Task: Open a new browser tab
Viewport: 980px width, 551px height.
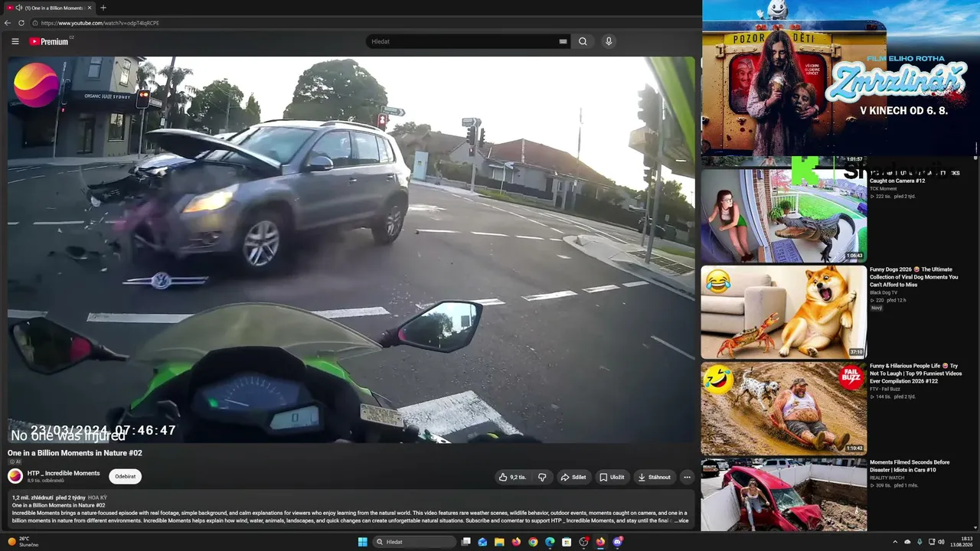Action: coord(103,8)
